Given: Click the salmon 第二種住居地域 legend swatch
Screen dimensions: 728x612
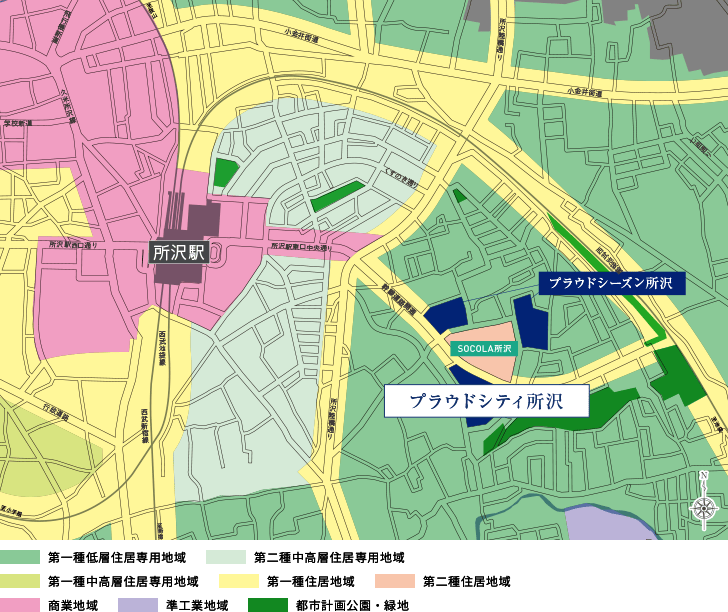Looking at the screenshot, I should point(395,581).
